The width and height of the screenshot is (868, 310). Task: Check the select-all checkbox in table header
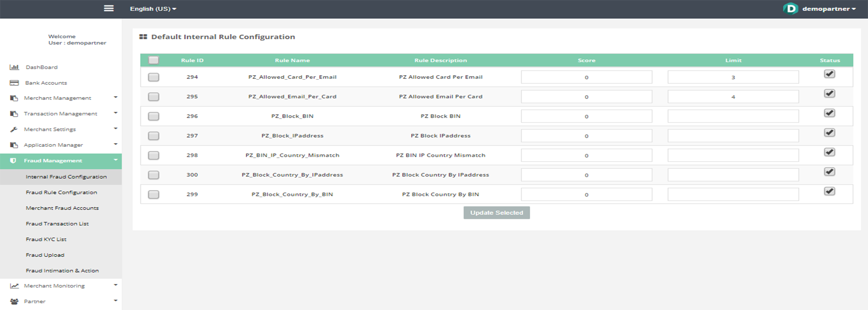point(154,60)
